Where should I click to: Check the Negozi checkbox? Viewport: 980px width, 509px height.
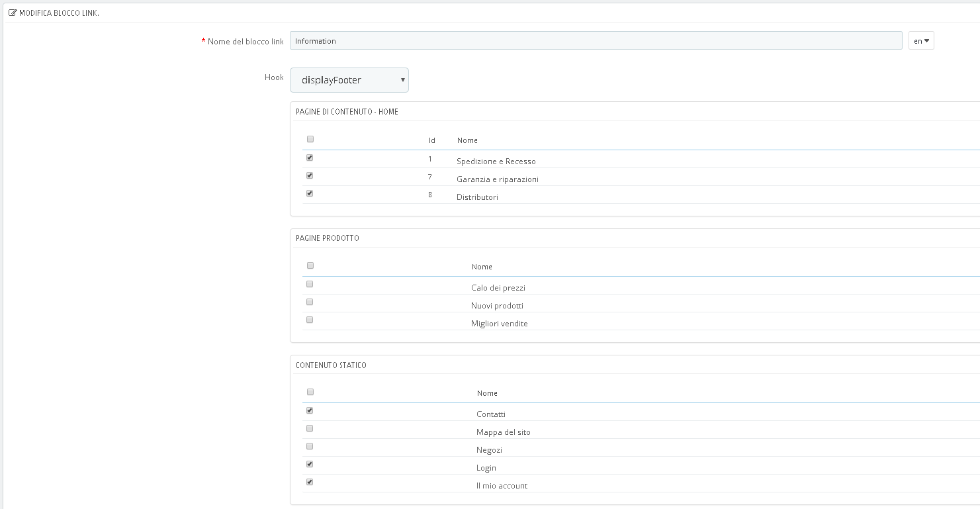(310, 446)
